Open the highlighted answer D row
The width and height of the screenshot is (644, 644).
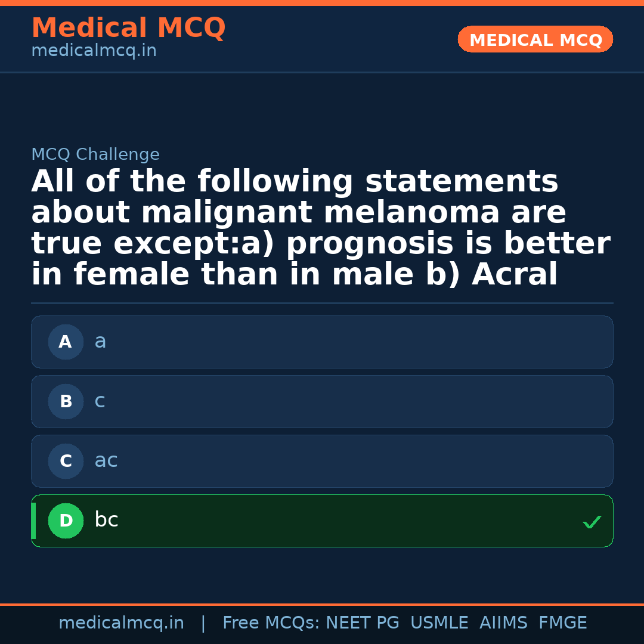[322, 521]
